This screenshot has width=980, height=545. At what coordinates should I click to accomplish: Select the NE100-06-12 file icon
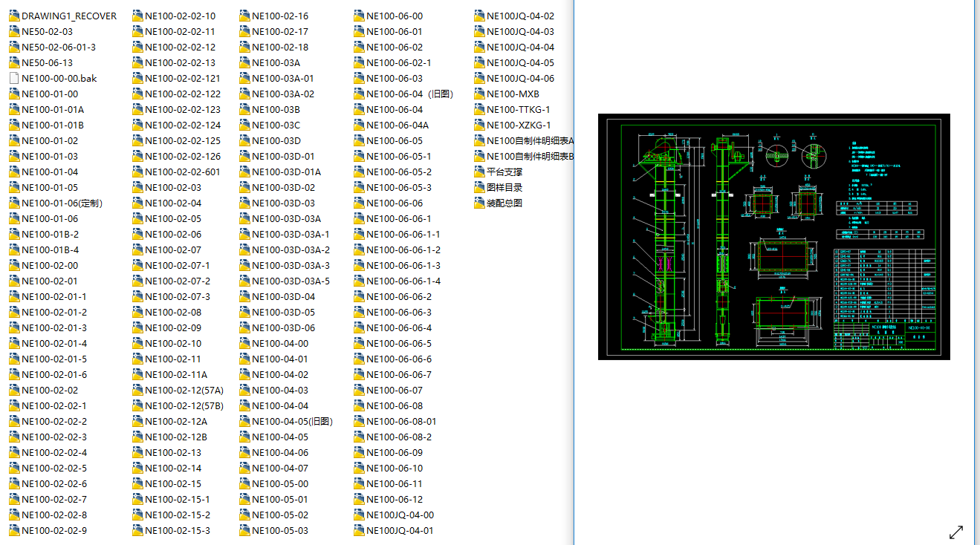[x=360, y=499]
